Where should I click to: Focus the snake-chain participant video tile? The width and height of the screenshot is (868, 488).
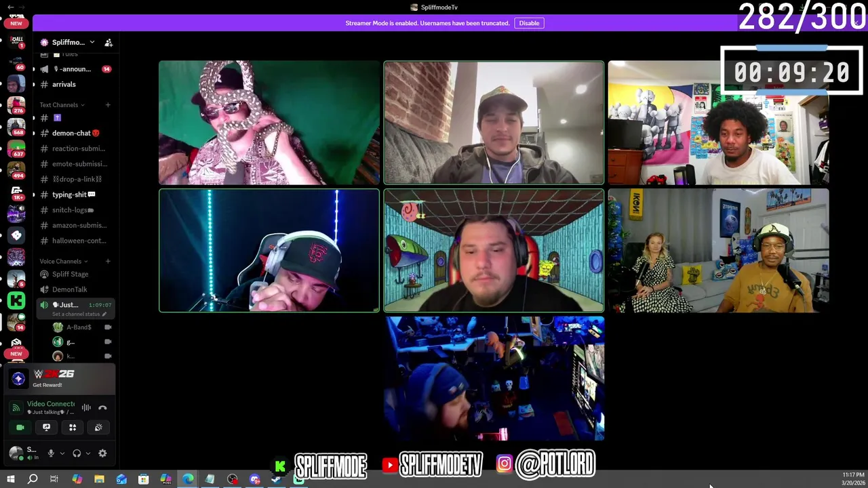pyautogui.click(x=269, y=123)
